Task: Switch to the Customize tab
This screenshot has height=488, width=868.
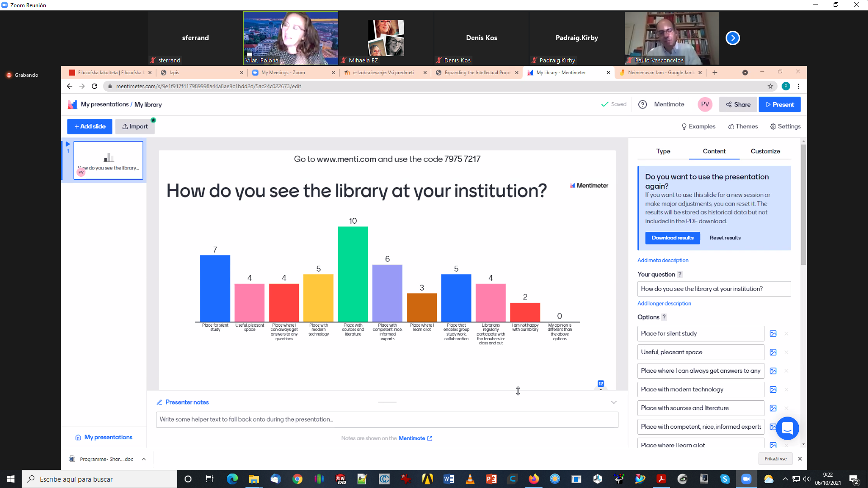Action: click(x=765, y=151)
